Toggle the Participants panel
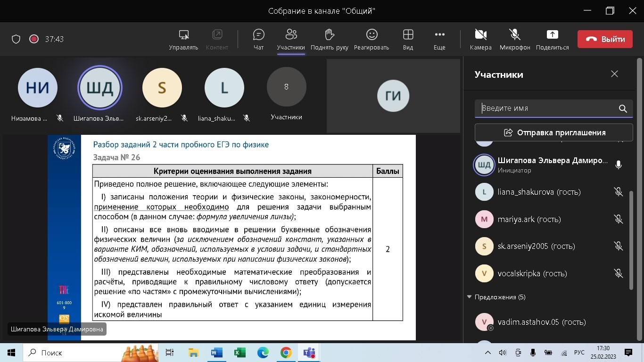Image resolution: width=644 pixels, height=362 pixels. click(x=291, y=39)
